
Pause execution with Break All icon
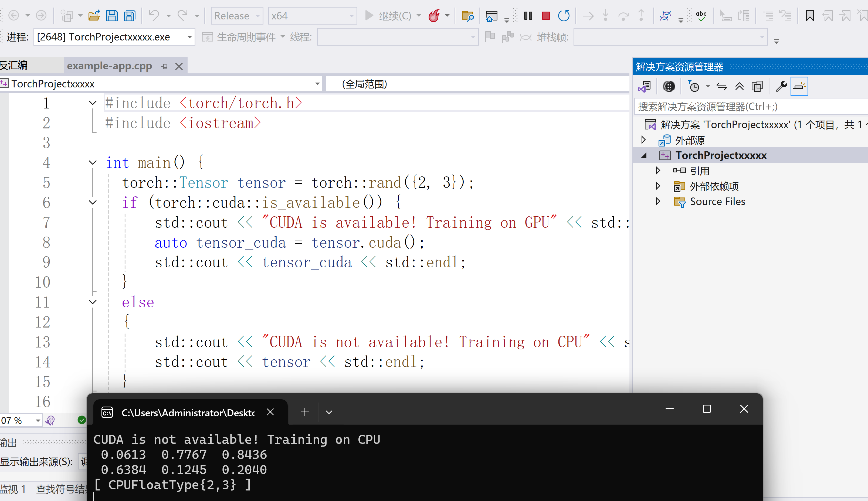[x=528, y=16]
